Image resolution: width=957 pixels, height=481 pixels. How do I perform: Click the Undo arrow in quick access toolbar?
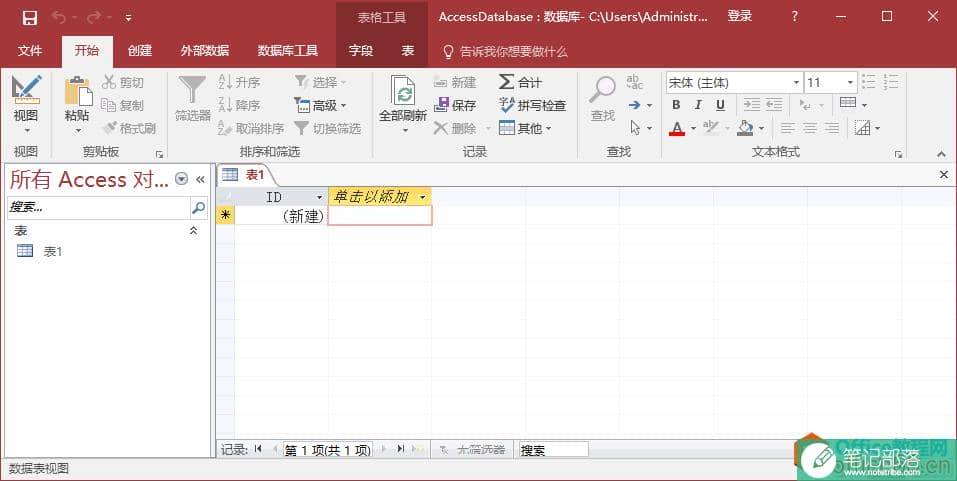pyautogui.click(x=59, y=18)
